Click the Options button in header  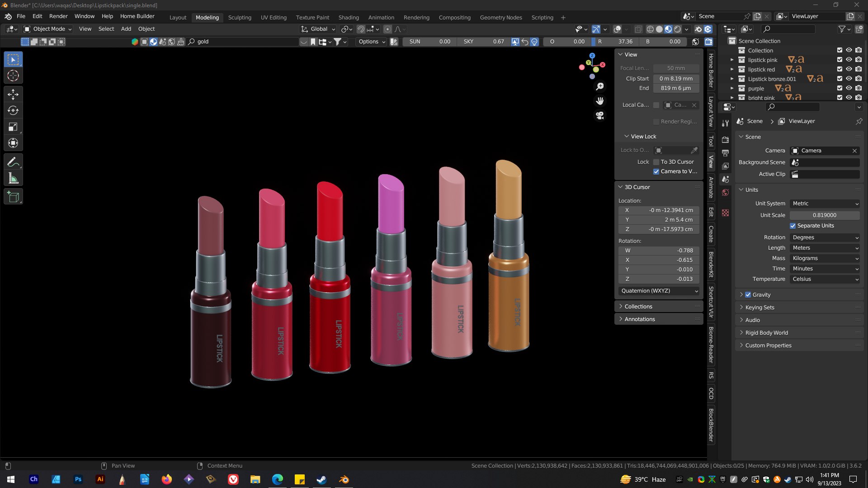[x=372, y=42]
